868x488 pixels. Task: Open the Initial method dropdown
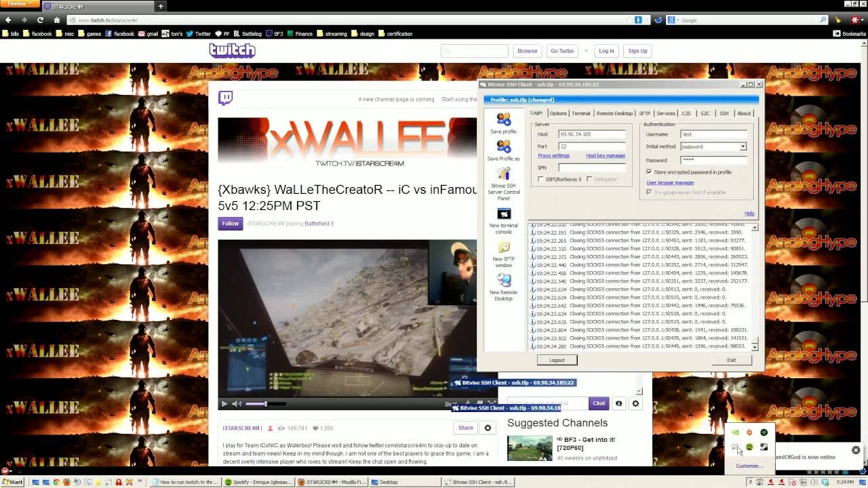coord(743,146)
